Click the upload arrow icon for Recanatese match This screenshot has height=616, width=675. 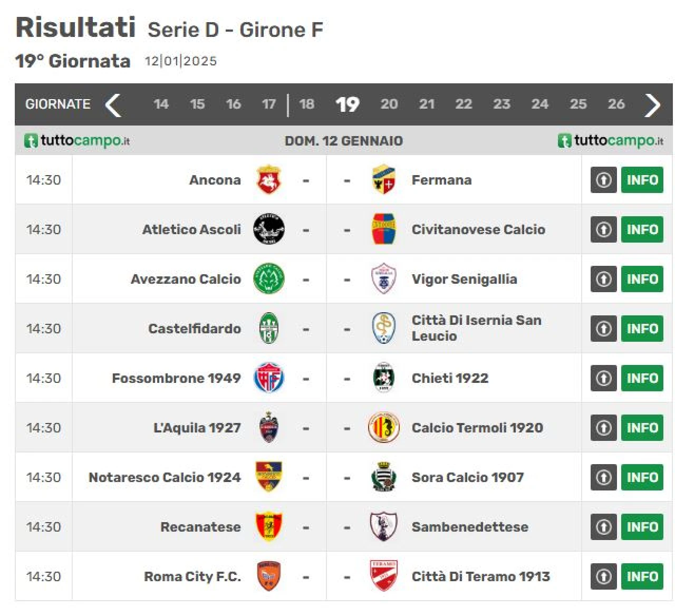(x=604, y=527)
